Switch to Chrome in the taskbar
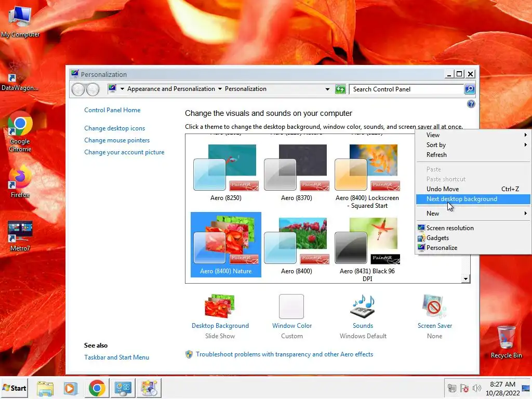532x399 pixels. pos(97,388)
